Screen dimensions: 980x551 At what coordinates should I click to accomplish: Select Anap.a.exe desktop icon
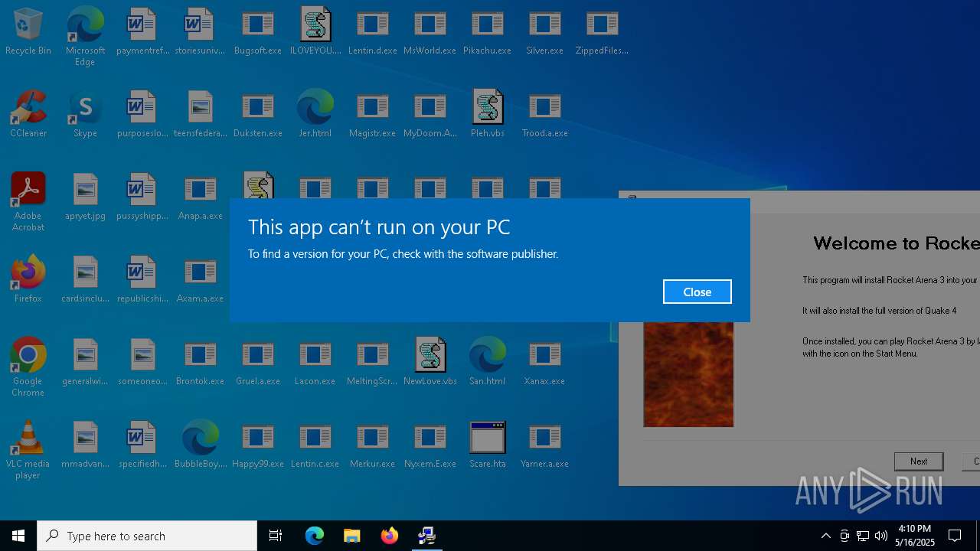[x=201, y=197]
